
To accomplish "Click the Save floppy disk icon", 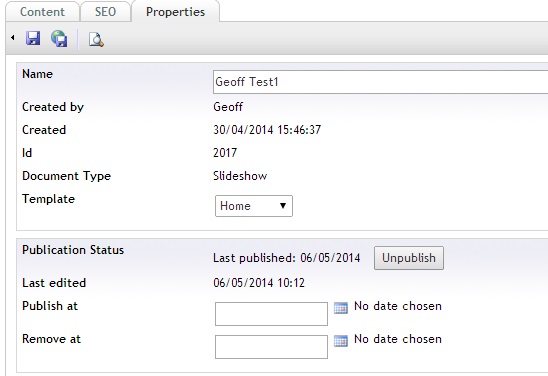I will [33, 38].
